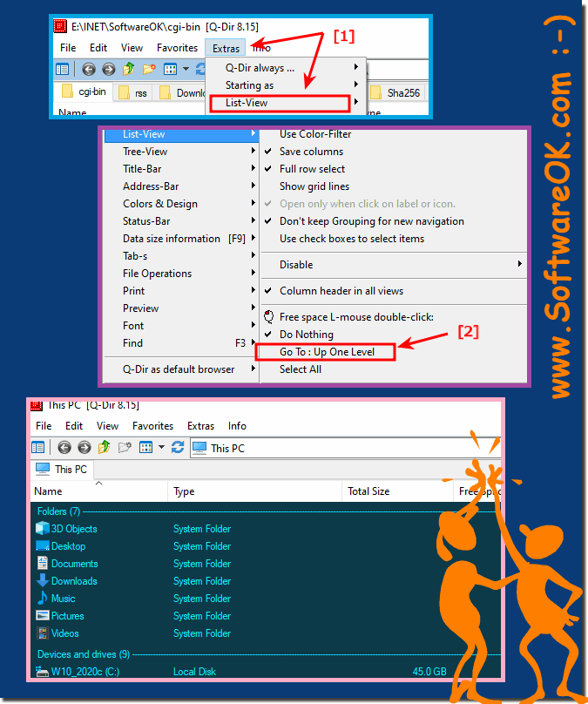The image size is (588, 704).
Task: Click the new folder icon in top Q-Dir toolbar
Action: tap(149, 69)
